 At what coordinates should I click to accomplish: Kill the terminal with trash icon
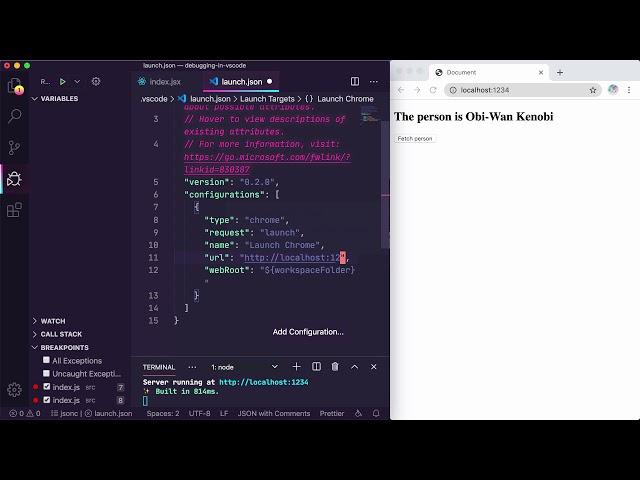[x=335, y=367]
